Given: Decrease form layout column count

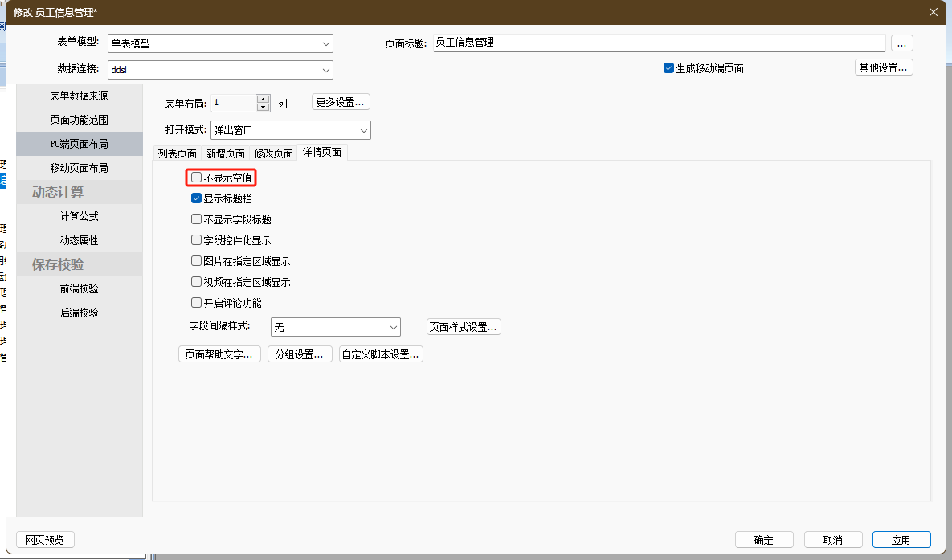Looking at the screenshot, I should coord(264,107).
